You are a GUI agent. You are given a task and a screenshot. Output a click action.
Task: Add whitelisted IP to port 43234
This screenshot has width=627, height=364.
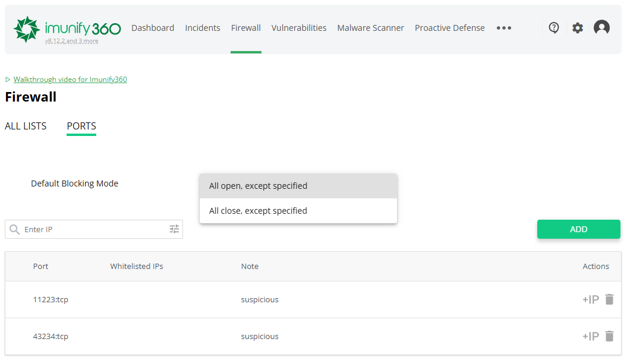click(590, 337)
